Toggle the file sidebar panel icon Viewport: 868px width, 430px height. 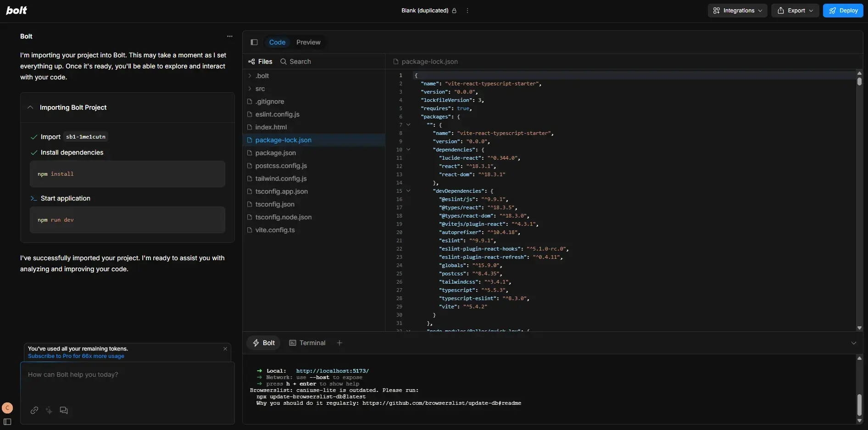click(x=254, y=42)
